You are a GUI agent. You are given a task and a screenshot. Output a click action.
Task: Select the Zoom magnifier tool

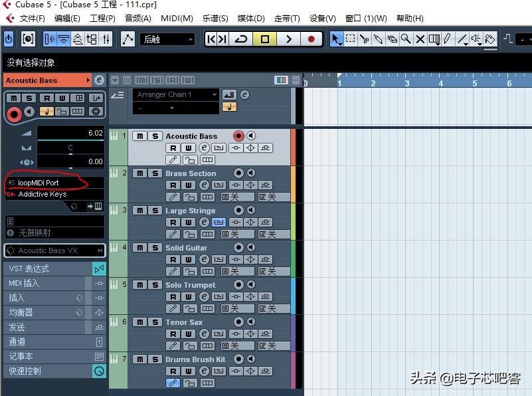406,39
